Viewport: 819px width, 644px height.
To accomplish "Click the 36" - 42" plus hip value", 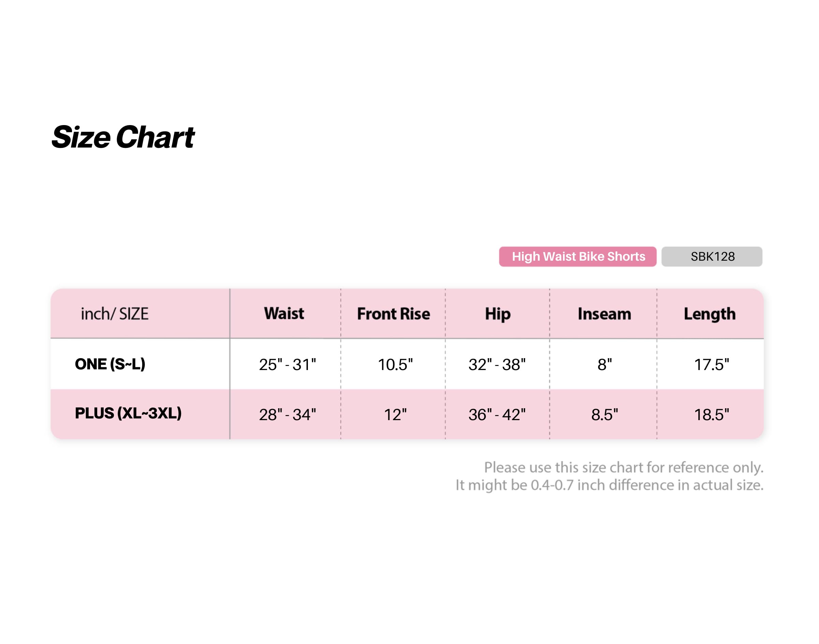I will [497, 415].
